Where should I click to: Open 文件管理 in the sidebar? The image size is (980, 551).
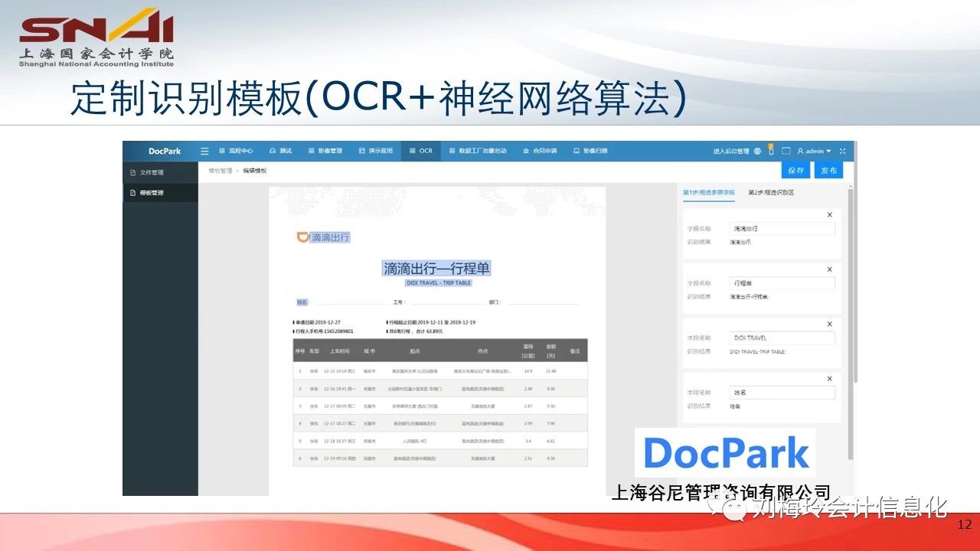point(160,172)
